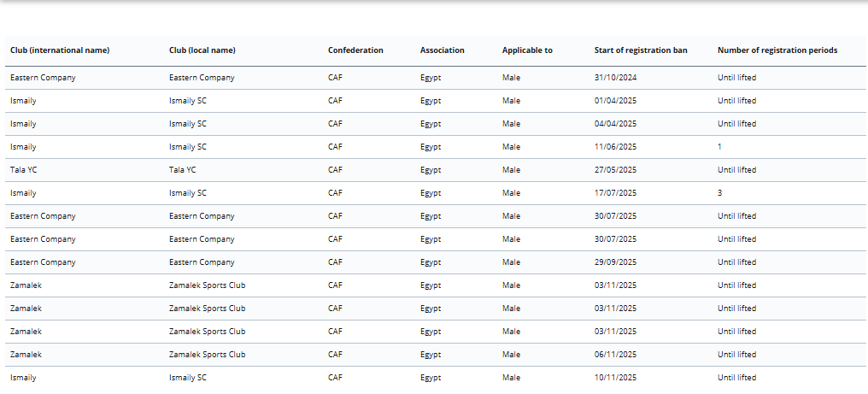Click the 'Number of registration periods' header

(x=777, y=50)
